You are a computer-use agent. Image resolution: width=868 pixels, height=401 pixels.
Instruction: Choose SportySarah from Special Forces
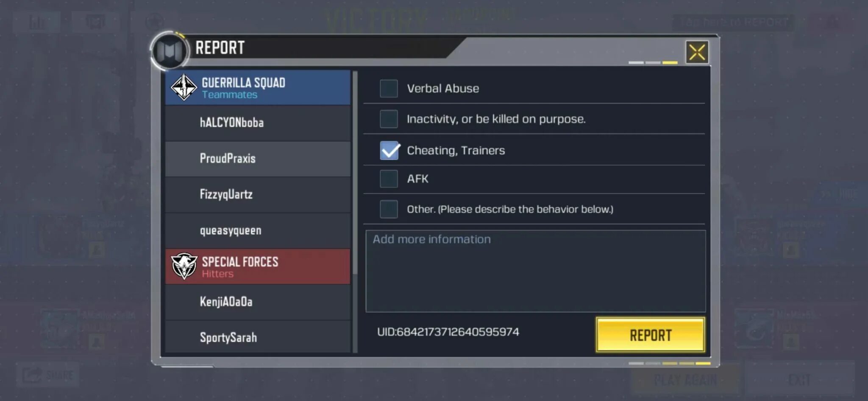(258, 337)
